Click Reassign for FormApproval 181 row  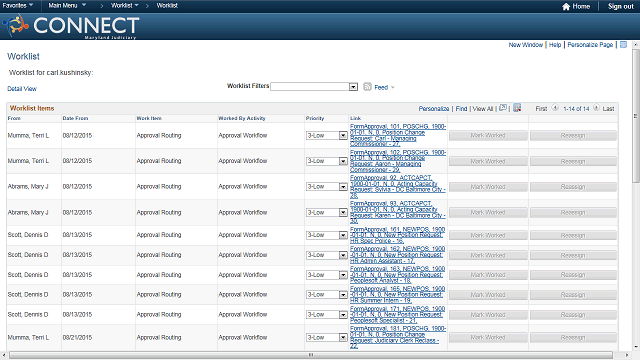point(573,338)
